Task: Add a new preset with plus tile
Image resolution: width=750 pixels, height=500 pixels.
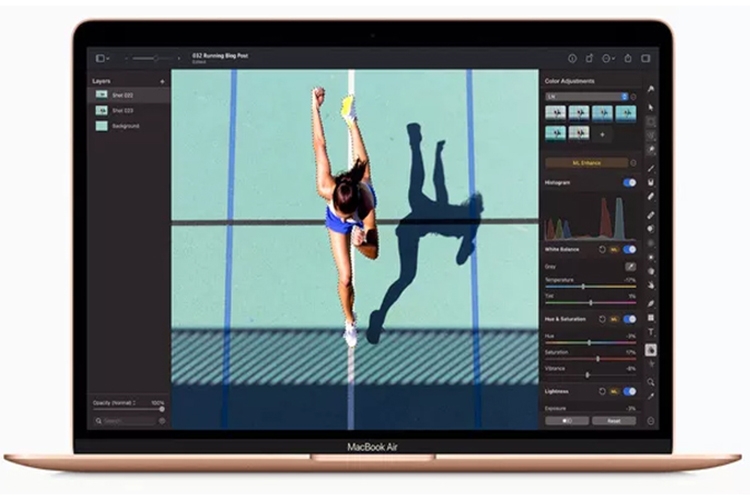Action: click(x=602, y=134)
